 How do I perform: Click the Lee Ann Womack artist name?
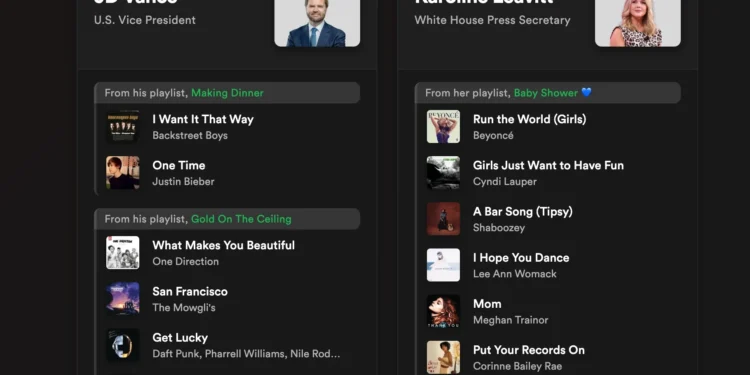pyautogui.click(x=515, y=274)
